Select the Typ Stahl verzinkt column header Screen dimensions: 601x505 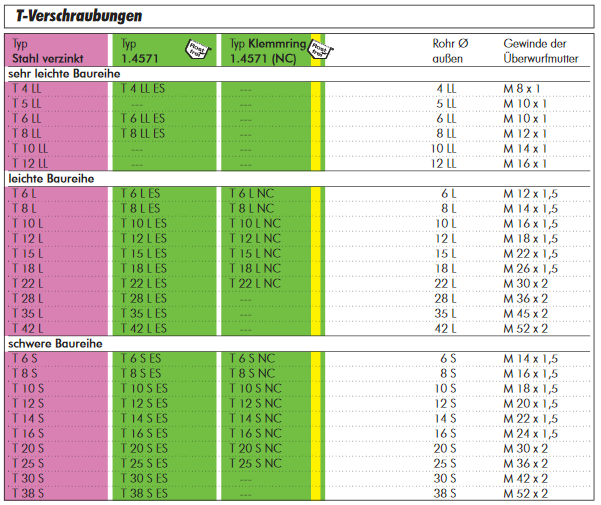click(44, 51)
